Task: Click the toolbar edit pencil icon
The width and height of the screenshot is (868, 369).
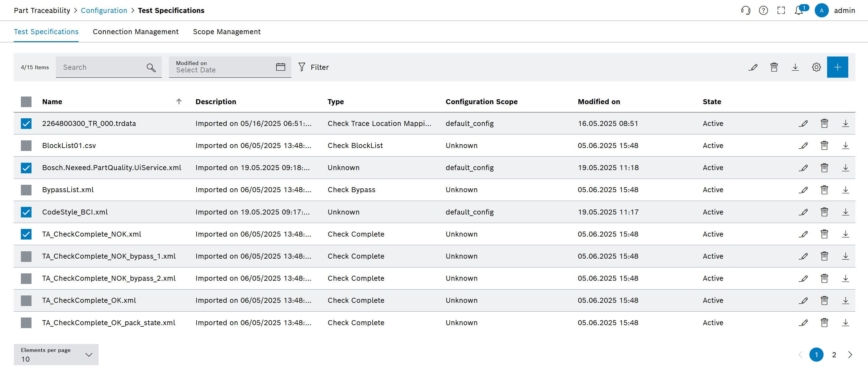Action: coord(753,67)
